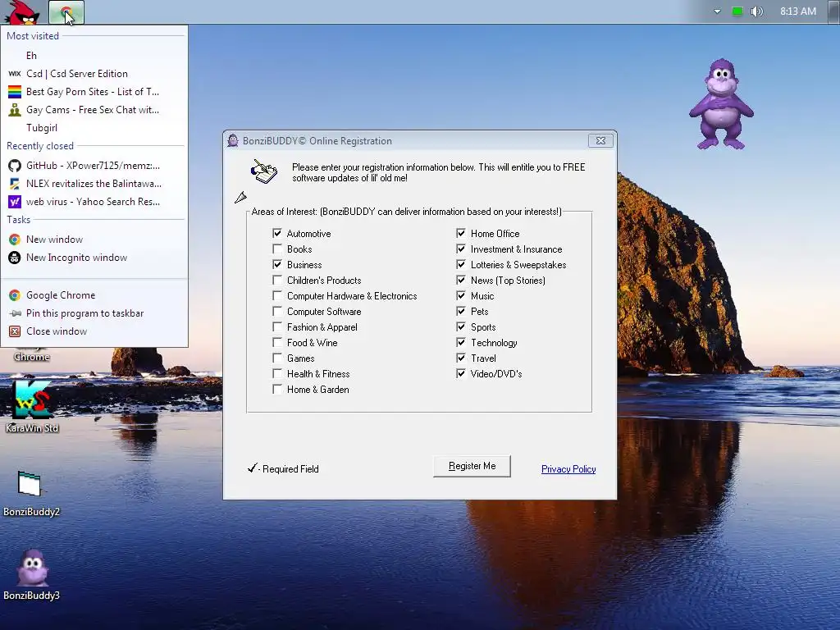Click Chrome logo beside Google Chrome
Image resolution: width=840 pixels, height=630 pixels.
tap(15, 295)
